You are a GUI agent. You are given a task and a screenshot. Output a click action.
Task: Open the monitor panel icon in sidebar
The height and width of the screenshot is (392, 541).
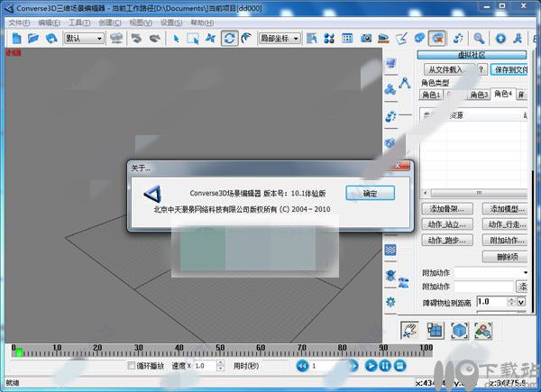tap(390, 63)
